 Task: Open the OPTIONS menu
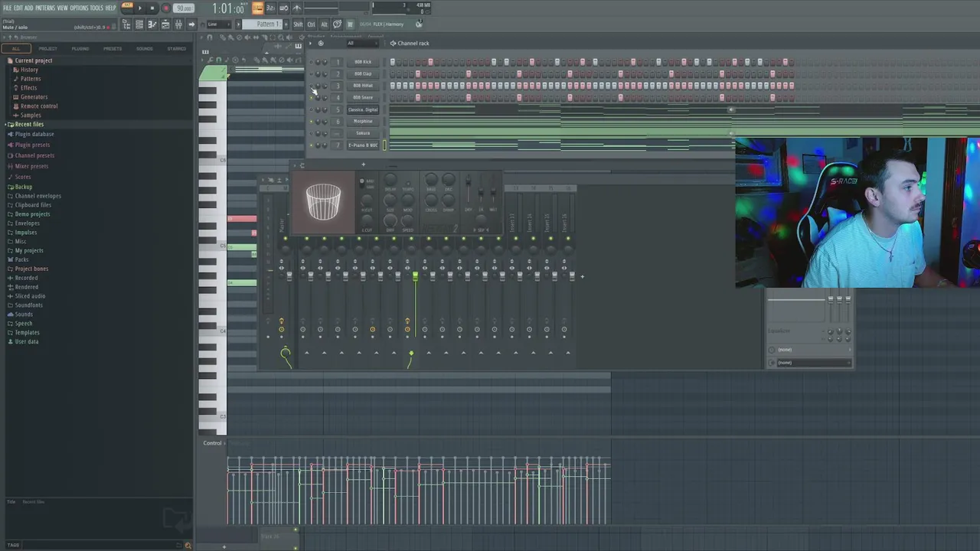pos(79,8)
